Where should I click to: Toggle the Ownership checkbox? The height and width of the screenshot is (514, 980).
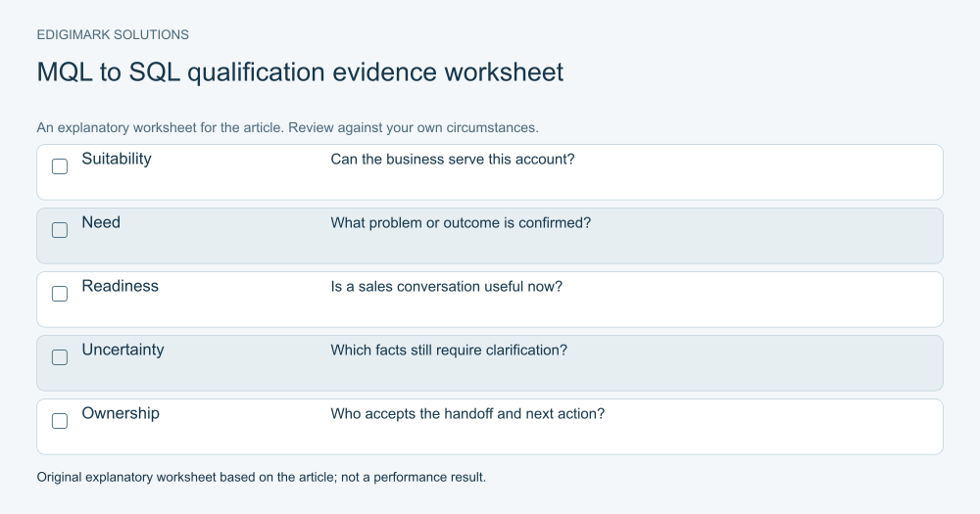tap(60, 421)
